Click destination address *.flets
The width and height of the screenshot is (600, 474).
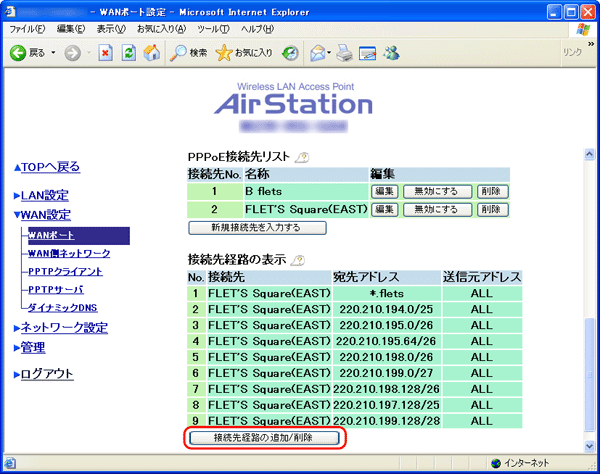(x=386, y=293)
